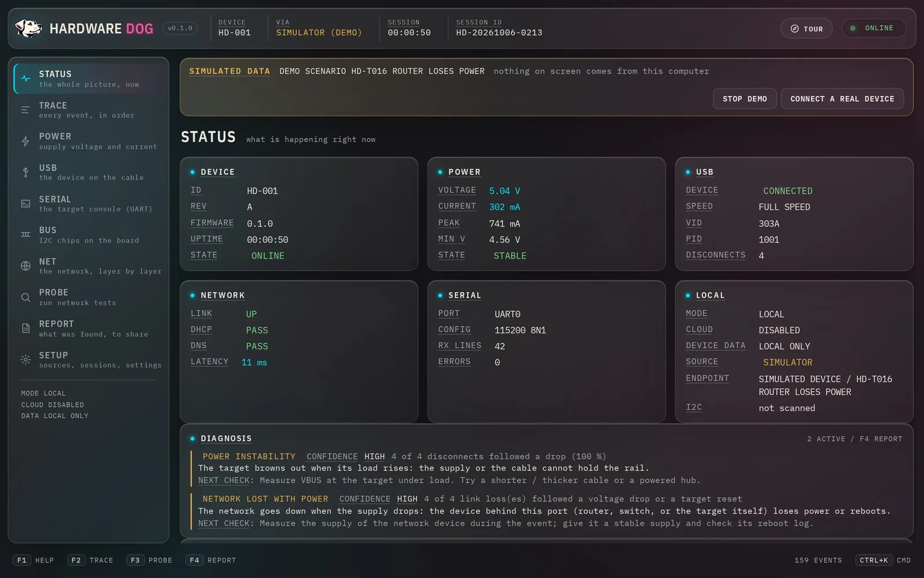The height and width of the screenshot is (578, 924).
Task: Click the Power lightning bolt icon
Action: click(25, 141)
